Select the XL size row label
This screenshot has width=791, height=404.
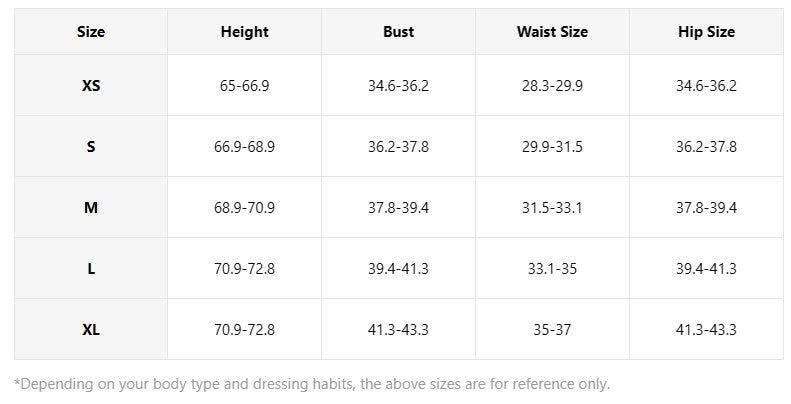91,329
